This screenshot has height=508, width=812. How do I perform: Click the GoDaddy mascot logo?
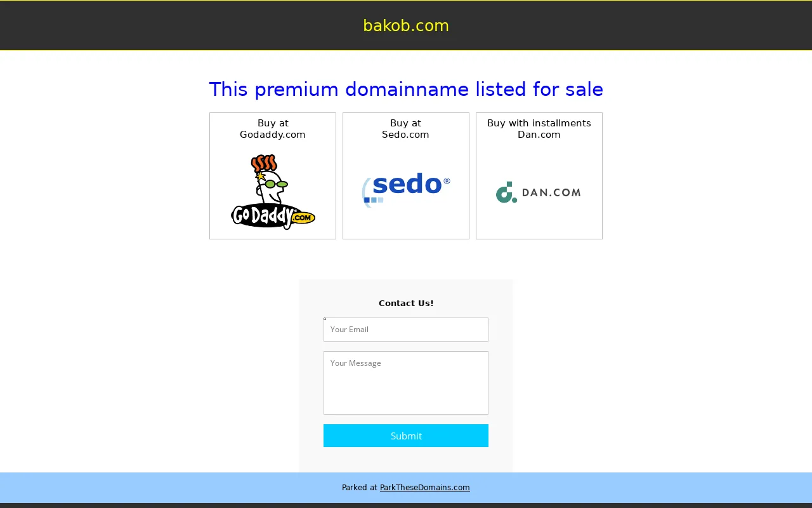click(x=273, y=192)
